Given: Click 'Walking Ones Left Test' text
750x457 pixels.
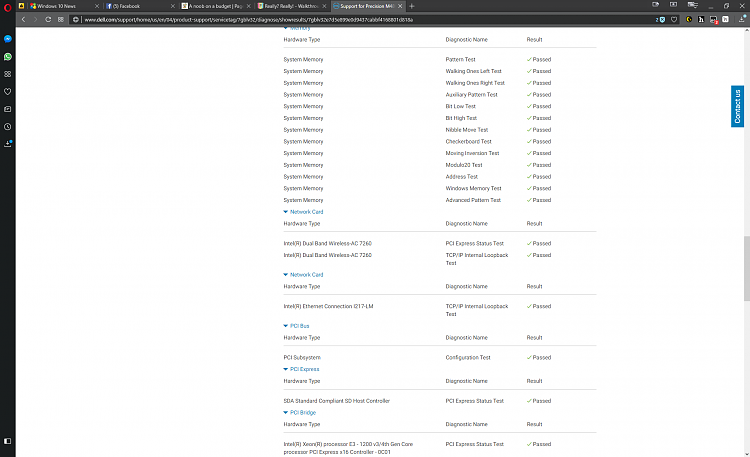Looking at the screenshot, I should 474,71.
